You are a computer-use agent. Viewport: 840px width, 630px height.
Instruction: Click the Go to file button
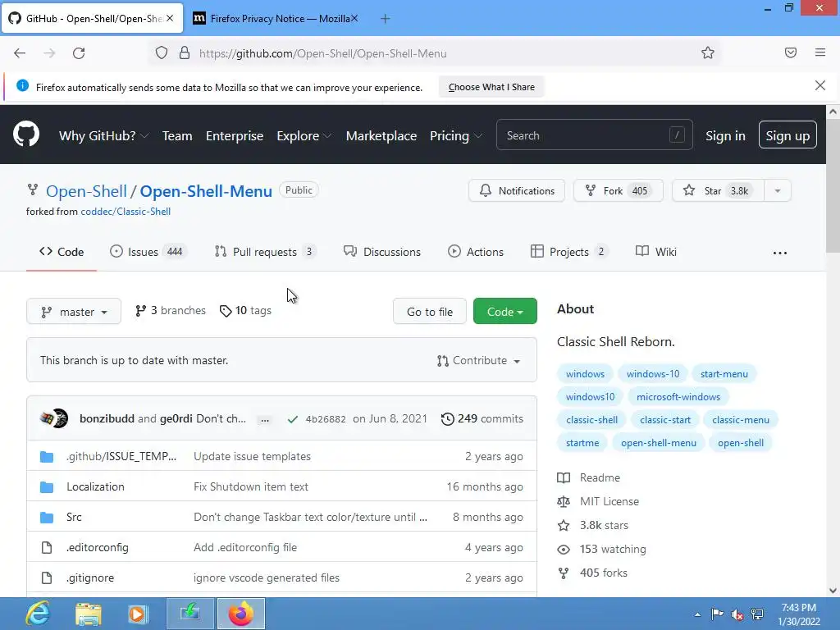(430, 311)
